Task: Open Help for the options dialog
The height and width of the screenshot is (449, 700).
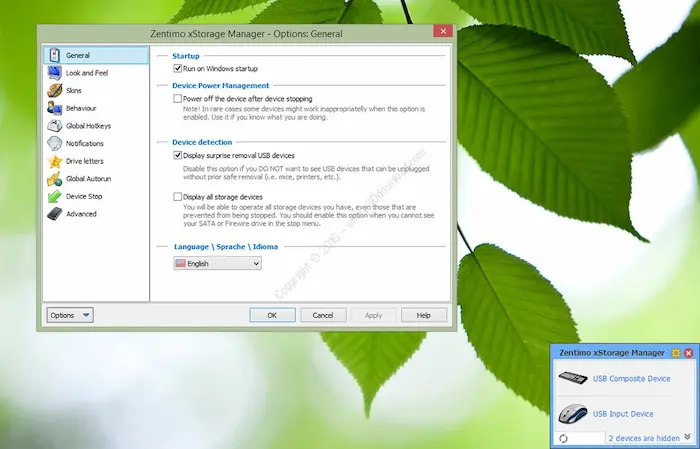Action: [x=424, y=315]
